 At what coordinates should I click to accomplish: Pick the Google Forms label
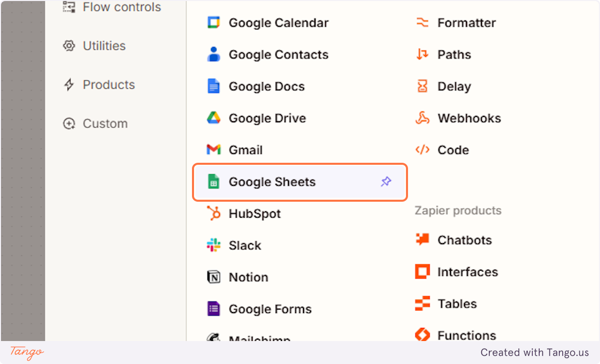click(270, 309)
